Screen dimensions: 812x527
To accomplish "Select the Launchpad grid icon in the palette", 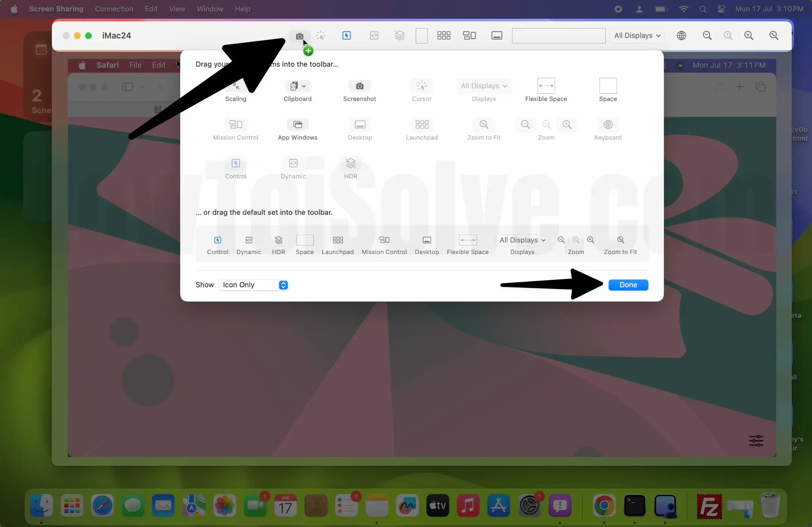I will (421, 125).
